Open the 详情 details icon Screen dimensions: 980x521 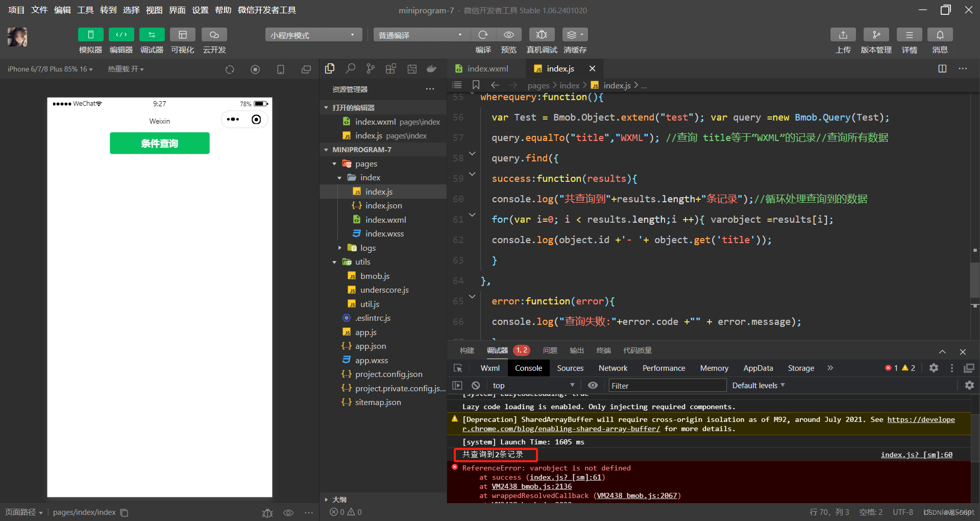click(910, 35)
